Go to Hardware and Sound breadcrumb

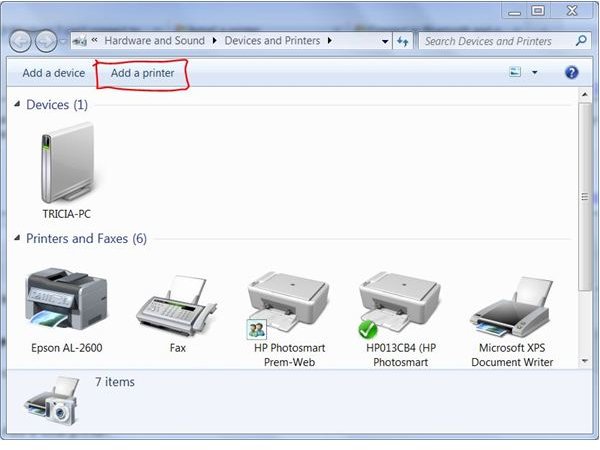(155, 41)
